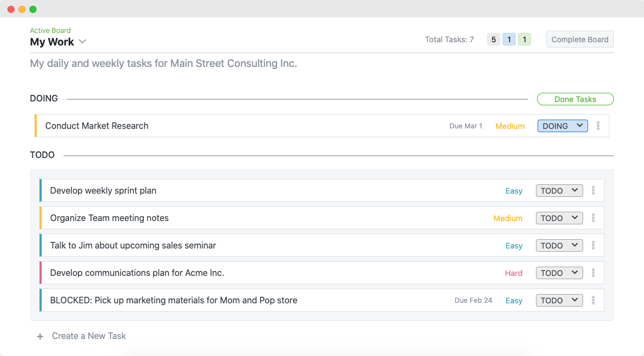
Task: Open DOING status dropdown for Conduct Market Research
Action: pos(562,126)
